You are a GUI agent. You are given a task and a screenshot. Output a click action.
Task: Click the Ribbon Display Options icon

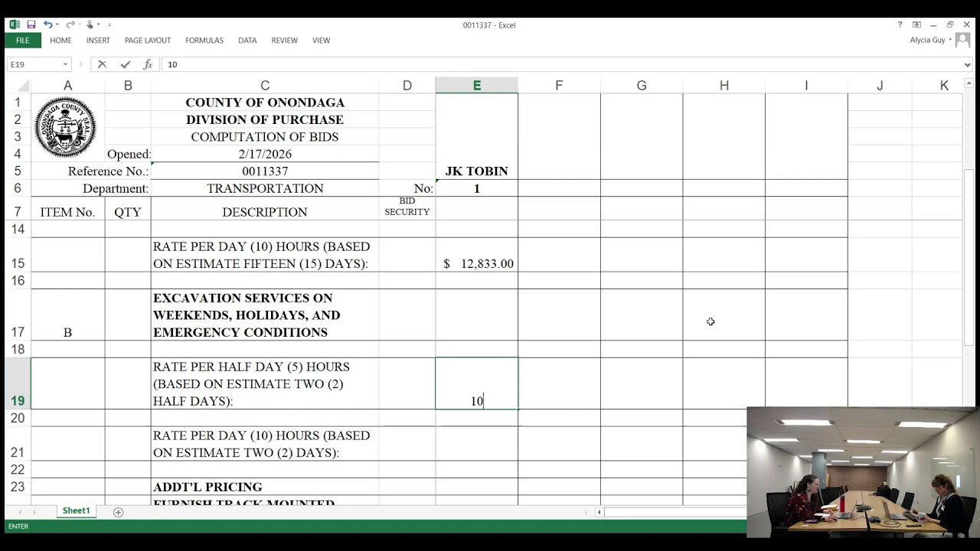pyautogui.click(x=916, y=24)
